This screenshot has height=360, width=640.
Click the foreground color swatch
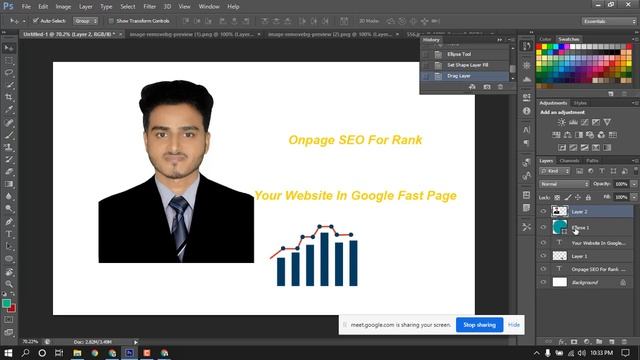coord(6,304)
